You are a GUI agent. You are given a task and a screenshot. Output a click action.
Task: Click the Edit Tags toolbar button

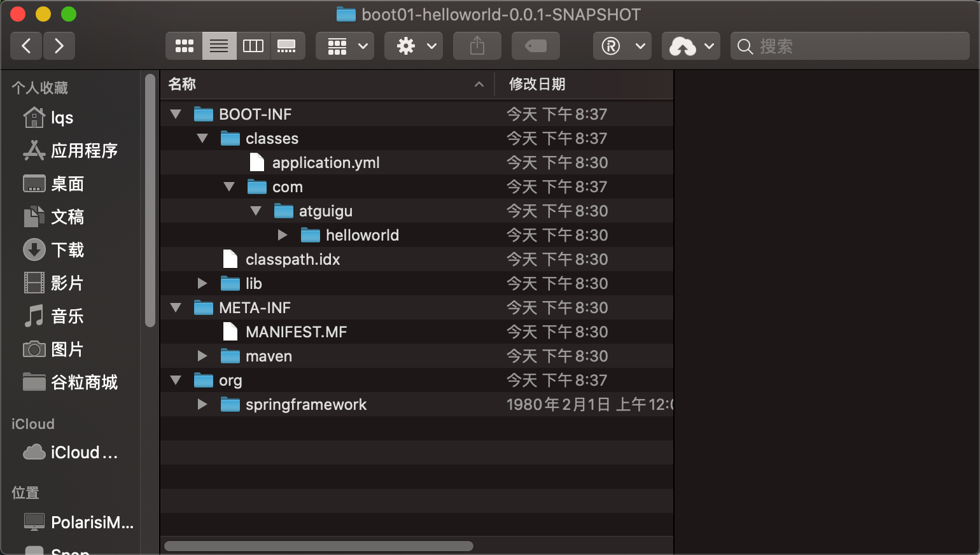pos(536,46)
